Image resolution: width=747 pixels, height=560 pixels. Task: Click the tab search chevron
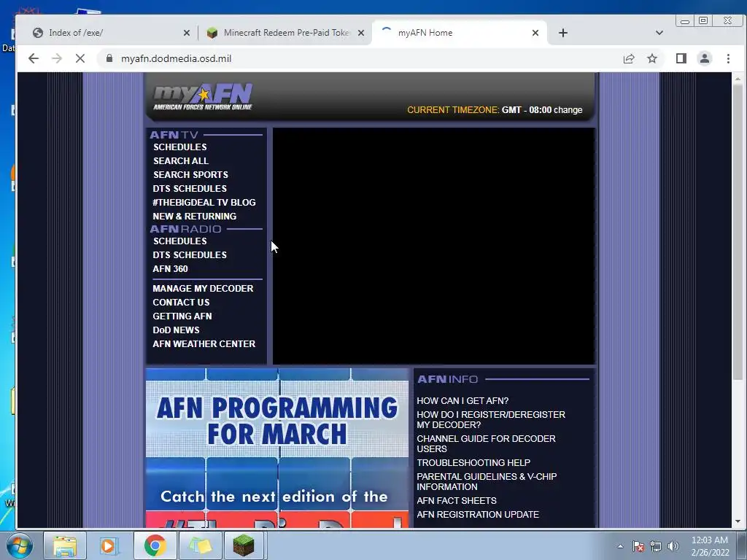tap(659, 33)
